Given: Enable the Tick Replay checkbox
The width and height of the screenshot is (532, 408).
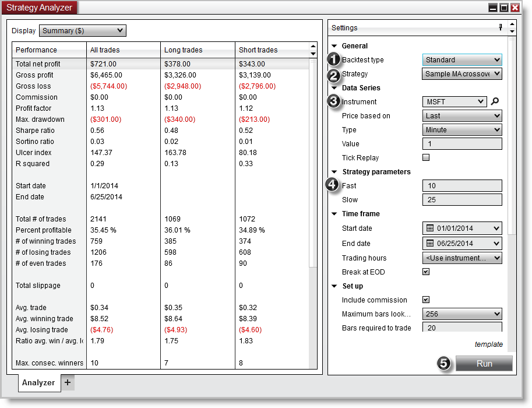Looking at the screenshot, I should click(x=425, y=157).
